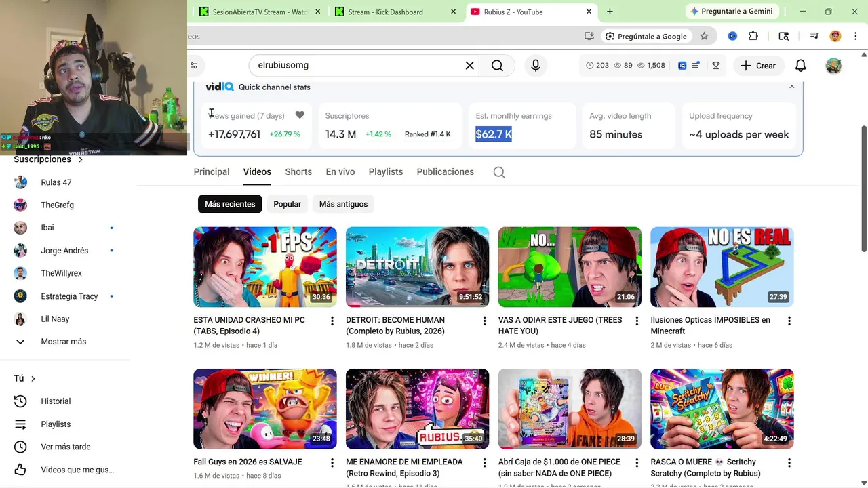Open Chrome media controls icon
This screenshot has width=868, height=488.
(814, 36)
